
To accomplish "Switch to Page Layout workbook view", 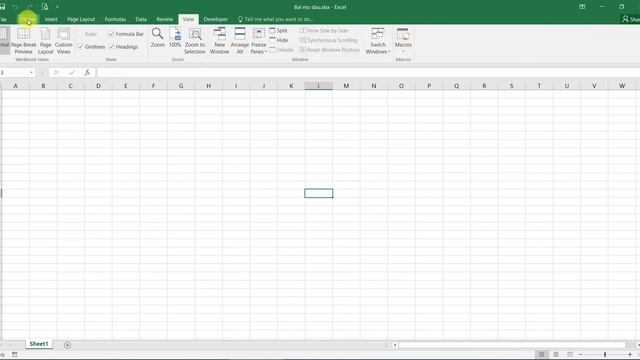I will click(45, 41).
